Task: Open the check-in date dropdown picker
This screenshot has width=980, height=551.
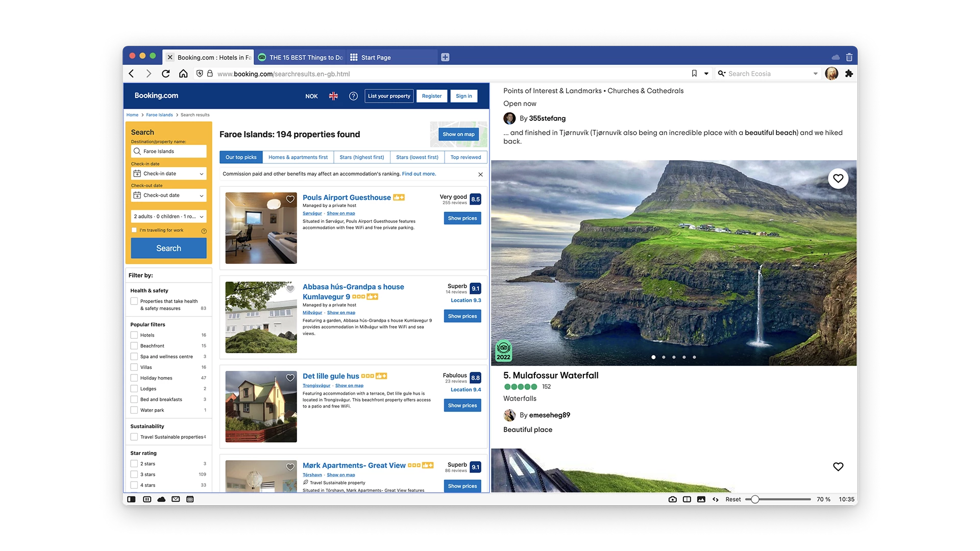Action: point(168,173)
